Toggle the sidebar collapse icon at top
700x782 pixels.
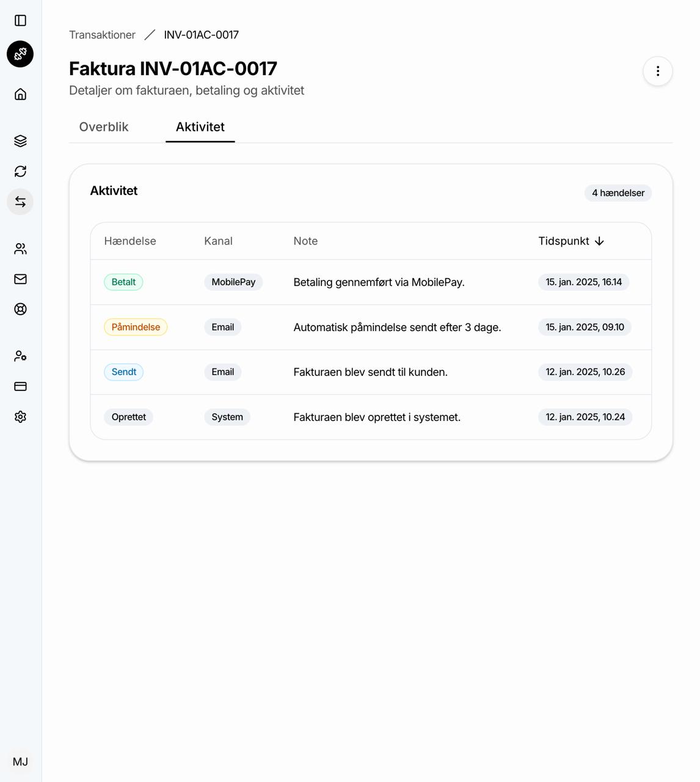click(x=21, y=20)
